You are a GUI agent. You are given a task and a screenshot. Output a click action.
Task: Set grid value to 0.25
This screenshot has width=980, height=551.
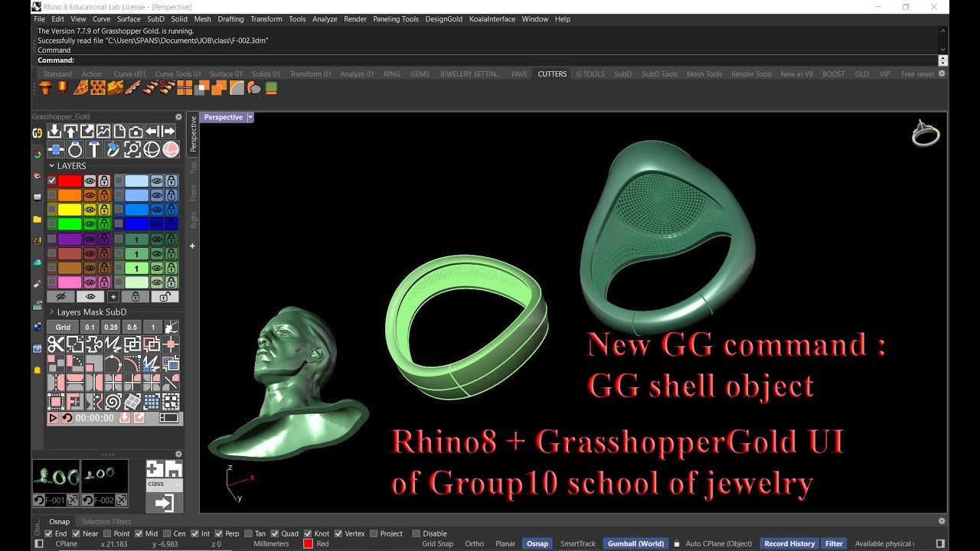(x=111, y=327)
